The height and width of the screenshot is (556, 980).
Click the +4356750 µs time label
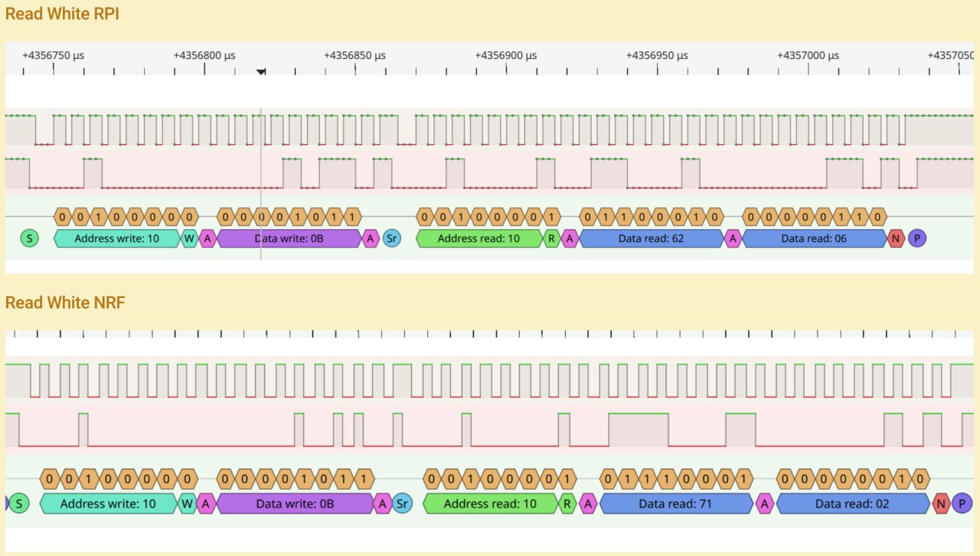[54, 56]
